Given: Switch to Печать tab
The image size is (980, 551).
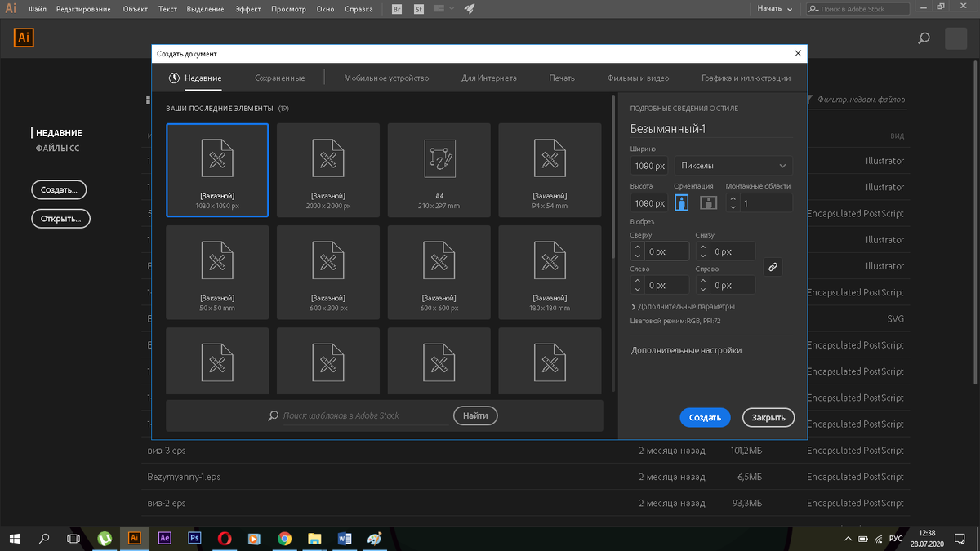Looking at the screenshot, I should pyautogui.click(x=562, y=78).
